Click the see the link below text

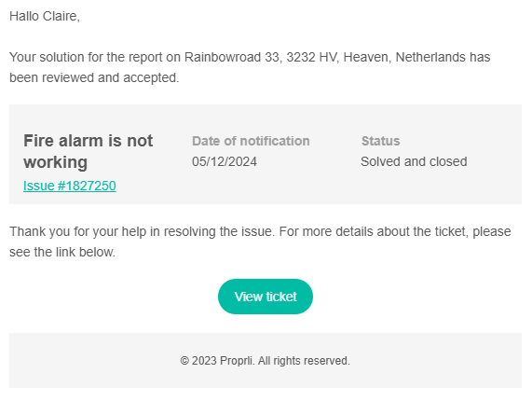(62, 252)
